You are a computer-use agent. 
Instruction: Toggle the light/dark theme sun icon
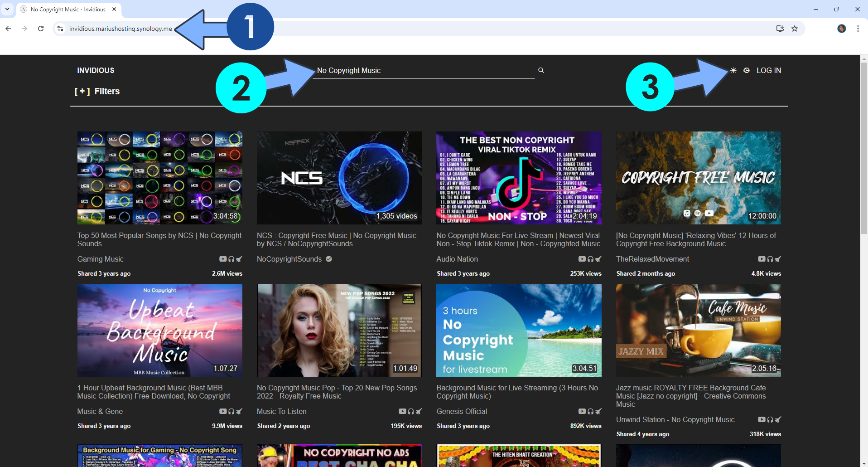click(733, 70)
